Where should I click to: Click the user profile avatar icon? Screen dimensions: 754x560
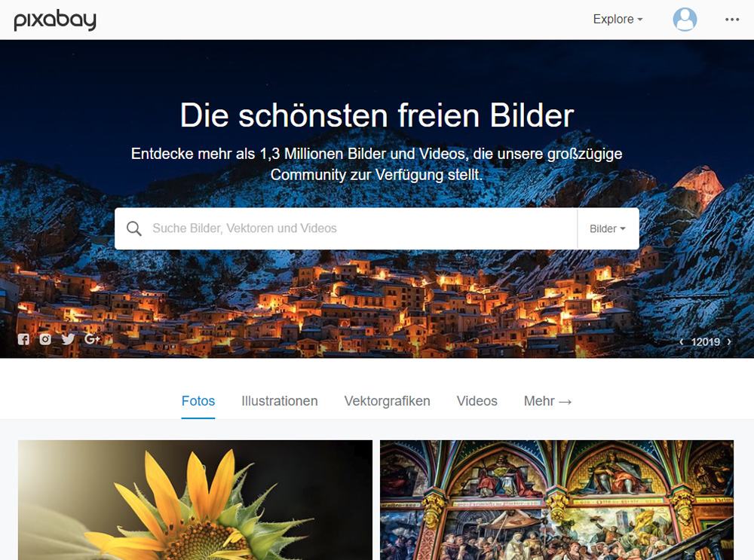click(685, 20)
